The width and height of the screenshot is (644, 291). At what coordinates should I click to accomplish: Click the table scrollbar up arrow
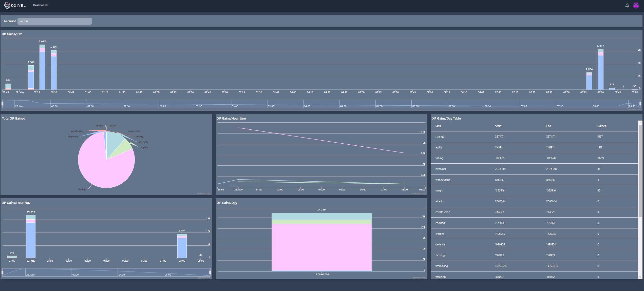[x=640, y=123]
